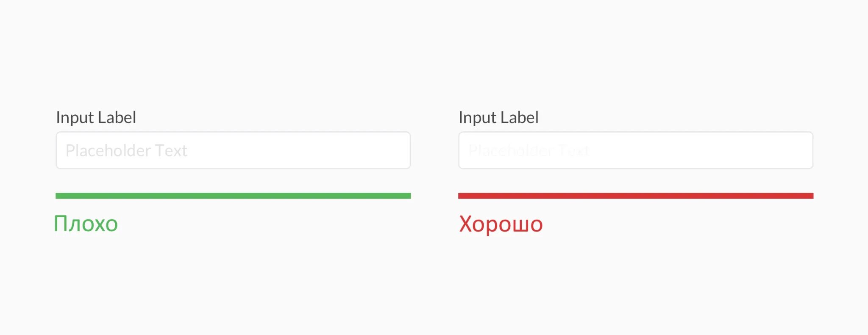Screen dimensions: 868x335
Task: Click the red bar above "Хорошо"
Action: 636,196
